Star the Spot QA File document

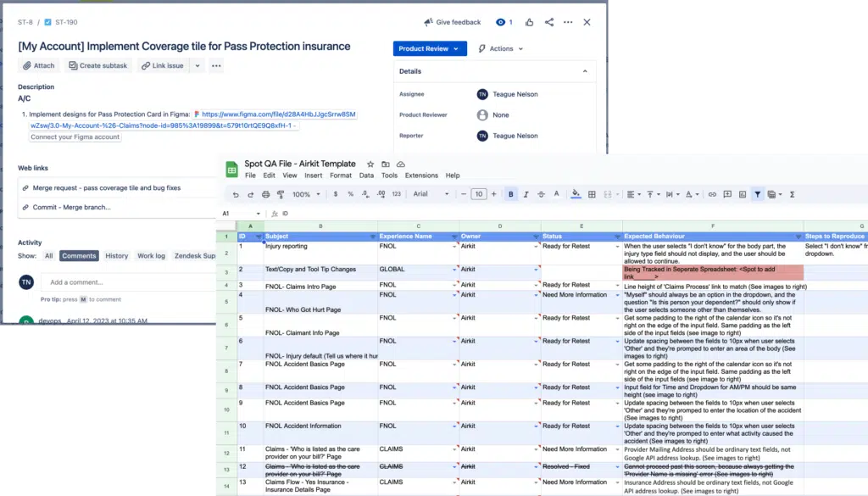370,164
